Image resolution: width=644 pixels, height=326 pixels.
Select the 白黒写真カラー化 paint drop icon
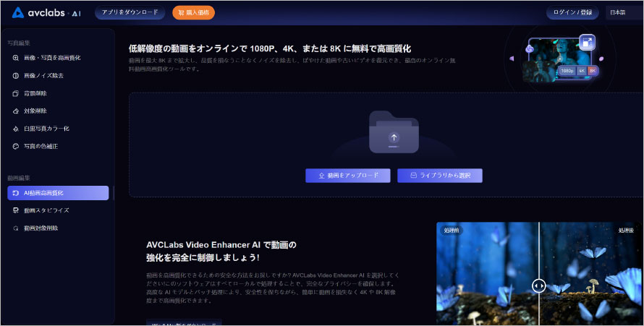(16, 129)
